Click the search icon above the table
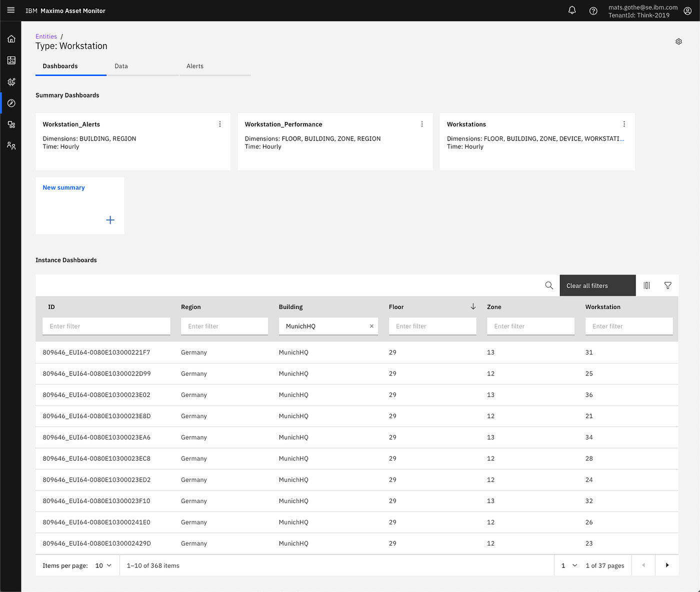This screenshot has width=700, height=592. [548, 285]
